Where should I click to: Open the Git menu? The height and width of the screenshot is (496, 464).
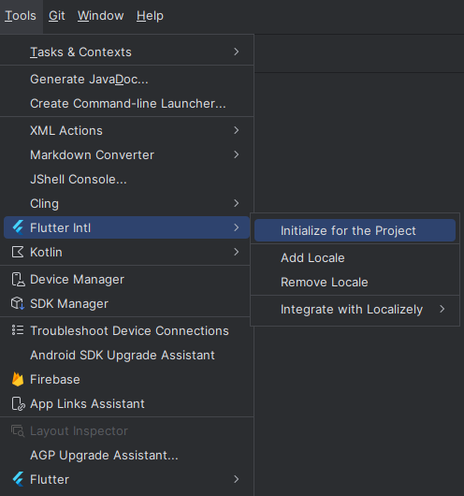[57, 16]
